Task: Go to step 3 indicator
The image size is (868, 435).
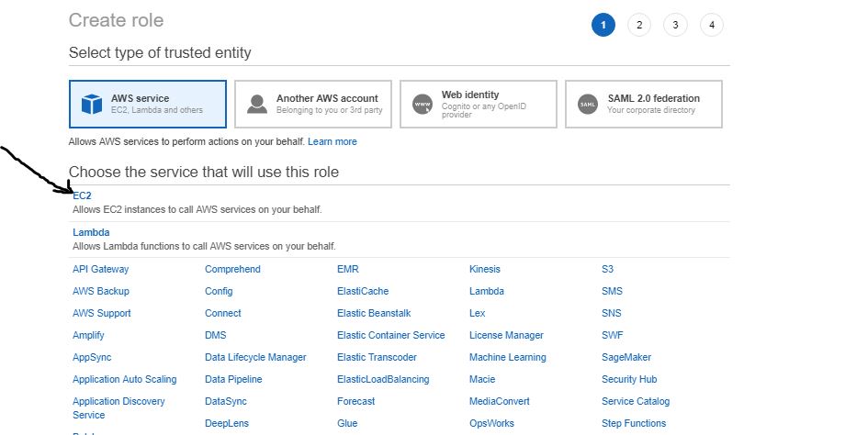Action: (675, 25)
